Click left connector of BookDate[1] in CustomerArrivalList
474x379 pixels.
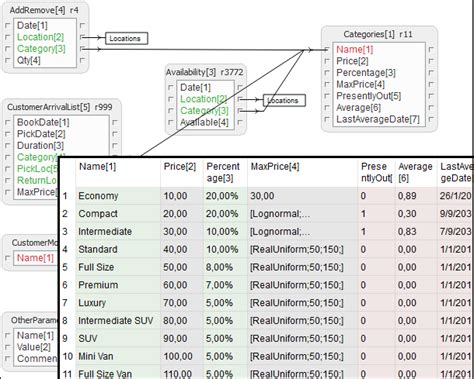pos(8,123)
